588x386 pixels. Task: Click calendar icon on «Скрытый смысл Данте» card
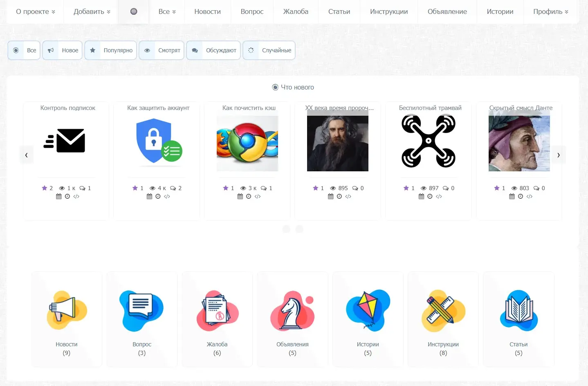[512, 197]
